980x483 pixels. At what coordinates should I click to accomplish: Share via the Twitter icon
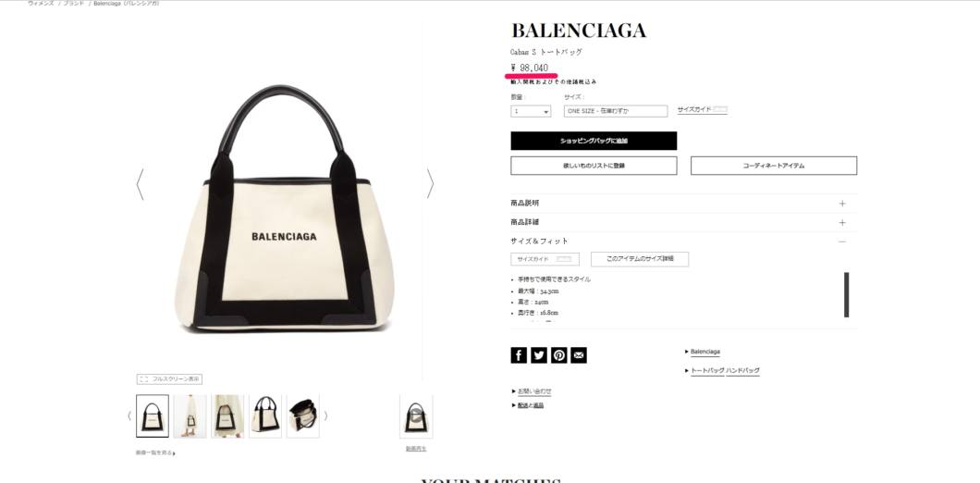point(539,355)
